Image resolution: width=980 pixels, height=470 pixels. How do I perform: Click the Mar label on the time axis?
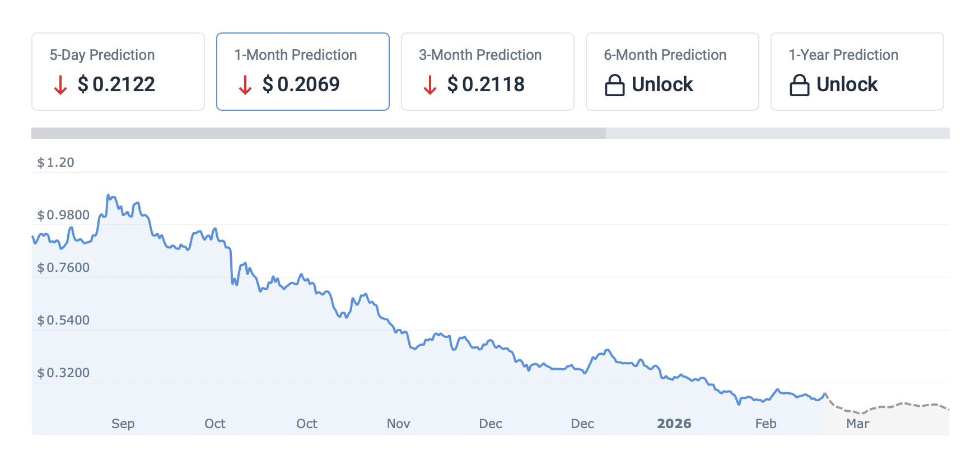[x=857, y=424]
